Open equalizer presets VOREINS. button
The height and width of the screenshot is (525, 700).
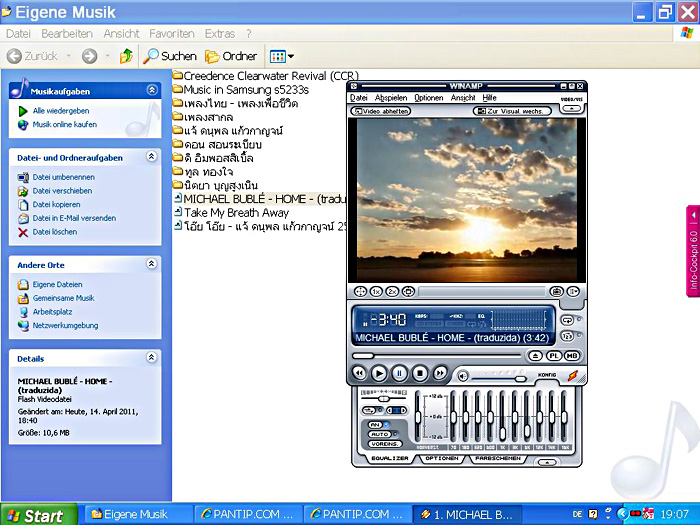[385, 444]
